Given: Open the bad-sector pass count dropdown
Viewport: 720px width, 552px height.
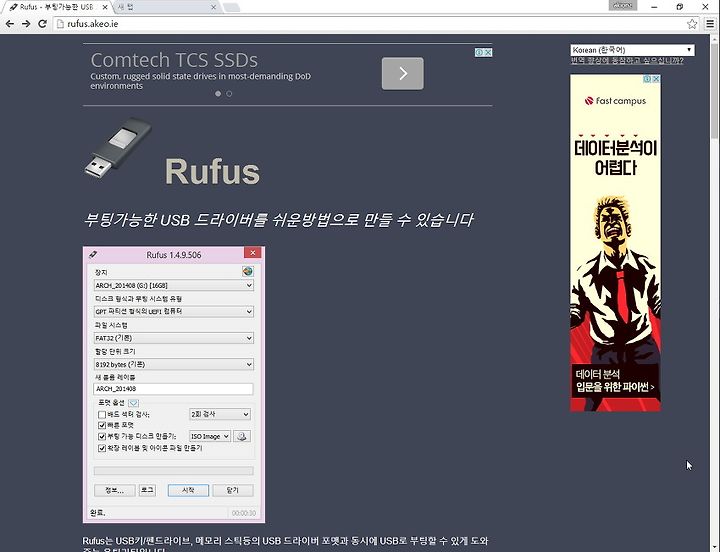Looking at the screenshot, I should point(219,414).
